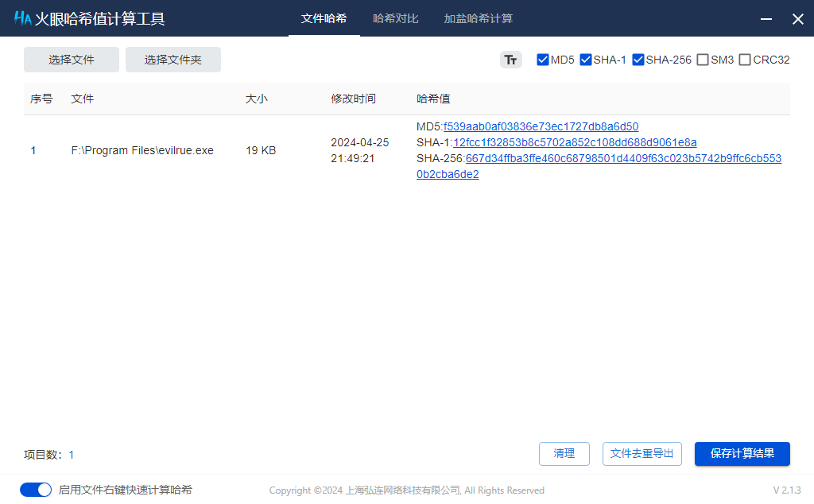814x504 pixels.
Task: Click the 选择文件夹 button
Action: point(173,60)
